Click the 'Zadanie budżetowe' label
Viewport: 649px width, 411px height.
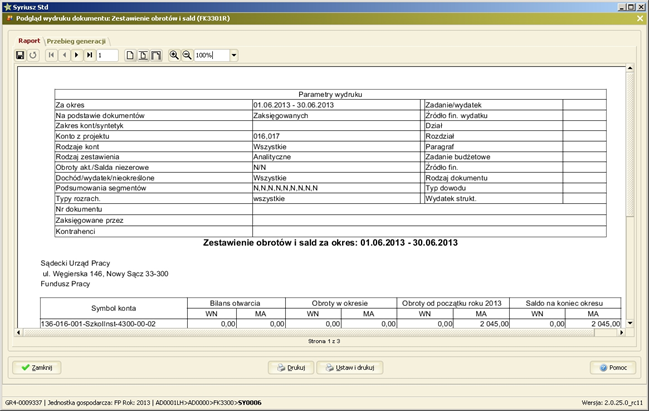[x=457, y=157]
